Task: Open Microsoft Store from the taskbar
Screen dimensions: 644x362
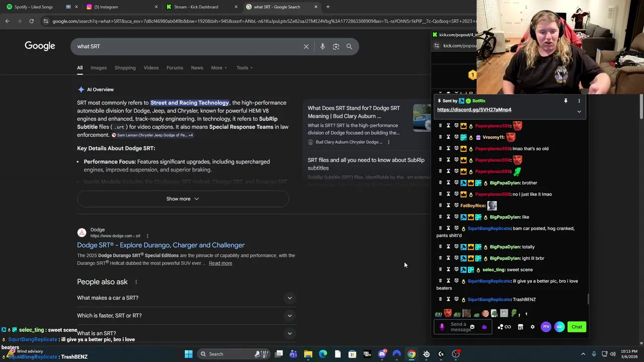Action: [352, 354]
